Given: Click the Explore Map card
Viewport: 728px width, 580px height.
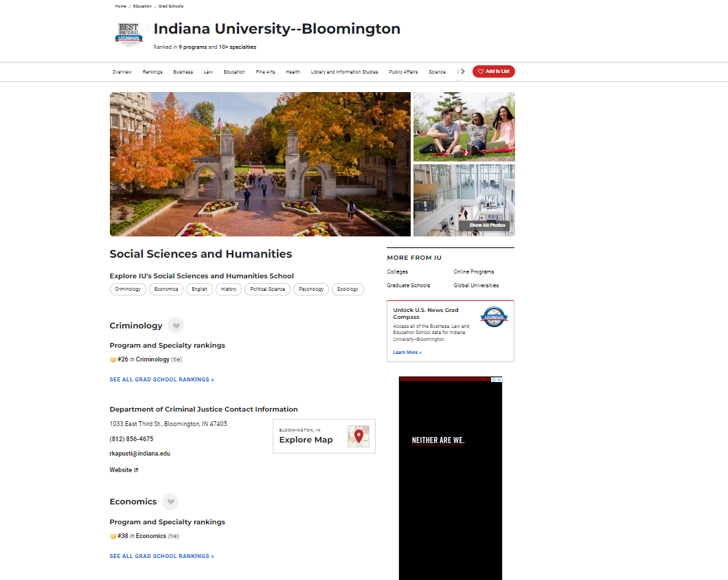Looking at the screenshot, I should coord(324,436).
